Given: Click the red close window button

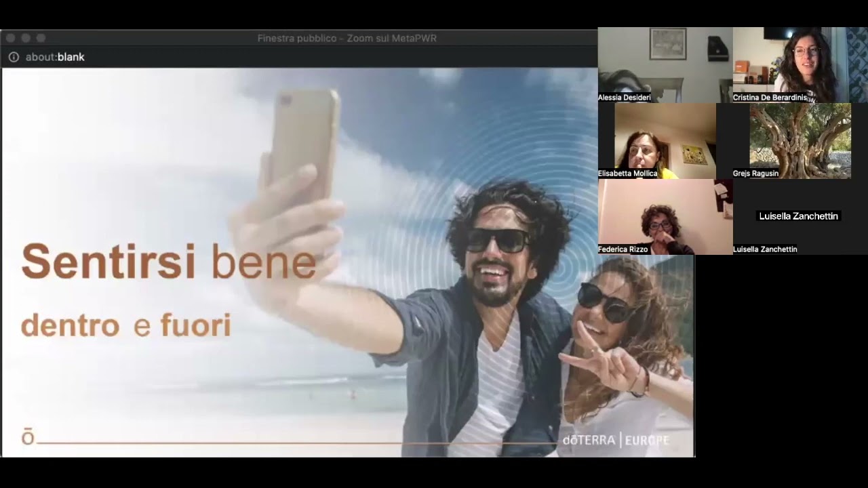Looking at the screenshot, I should pyautogui.click(x=11, y=38).
